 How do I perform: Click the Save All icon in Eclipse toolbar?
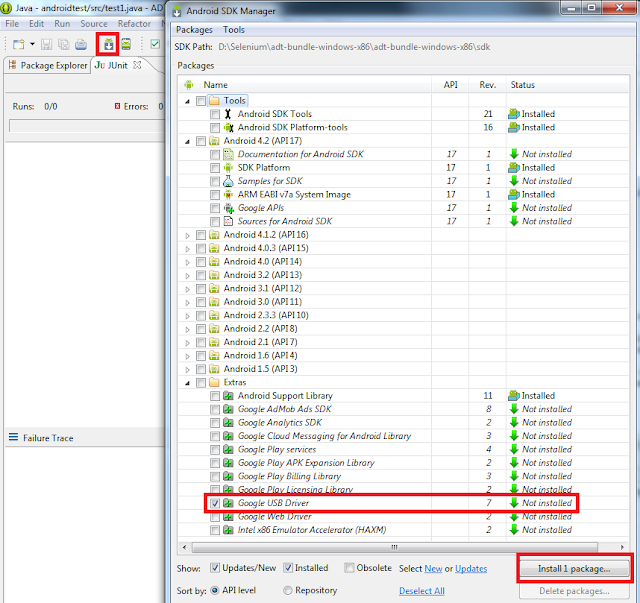point(64,44)
